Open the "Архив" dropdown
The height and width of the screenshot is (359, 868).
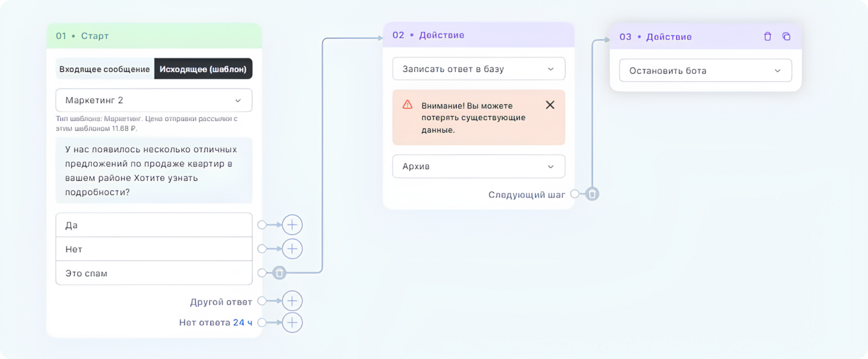pos(478,167)
